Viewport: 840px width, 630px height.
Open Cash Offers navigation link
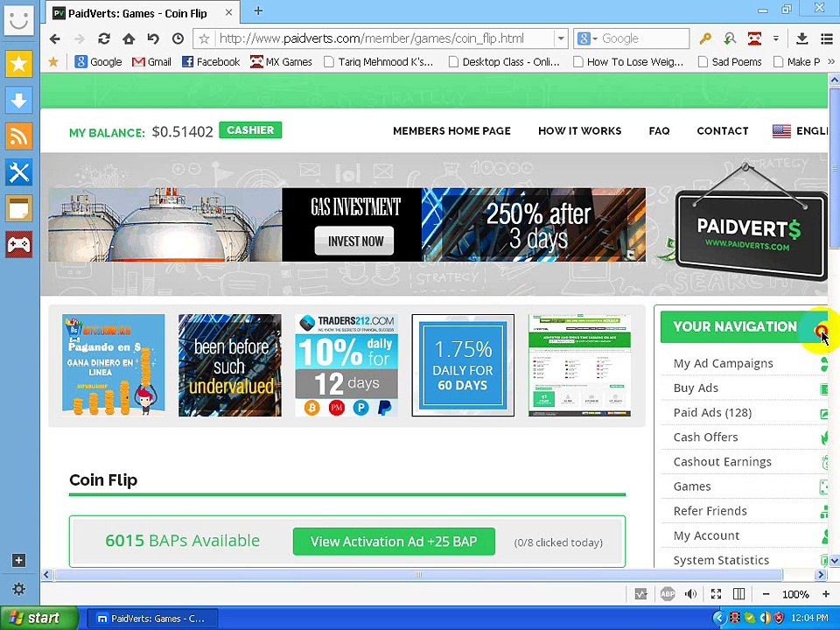[705, 437]
